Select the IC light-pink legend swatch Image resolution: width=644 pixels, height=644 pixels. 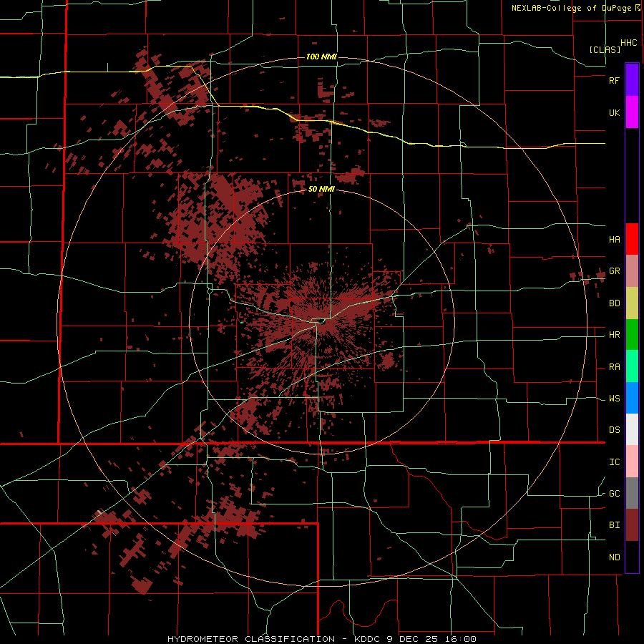click(x=632, y=462)
